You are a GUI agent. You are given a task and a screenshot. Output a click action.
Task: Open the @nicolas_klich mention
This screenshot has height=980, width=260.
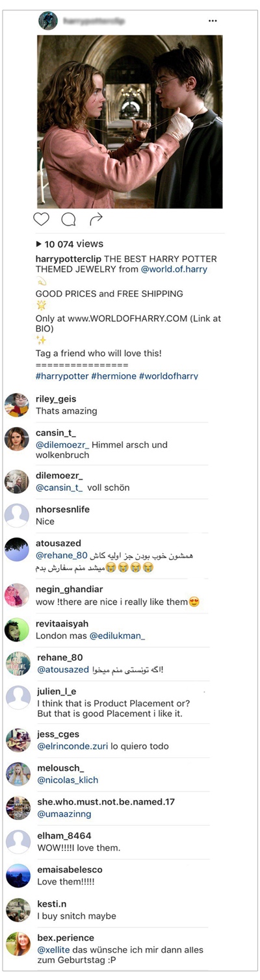[67, 780]
